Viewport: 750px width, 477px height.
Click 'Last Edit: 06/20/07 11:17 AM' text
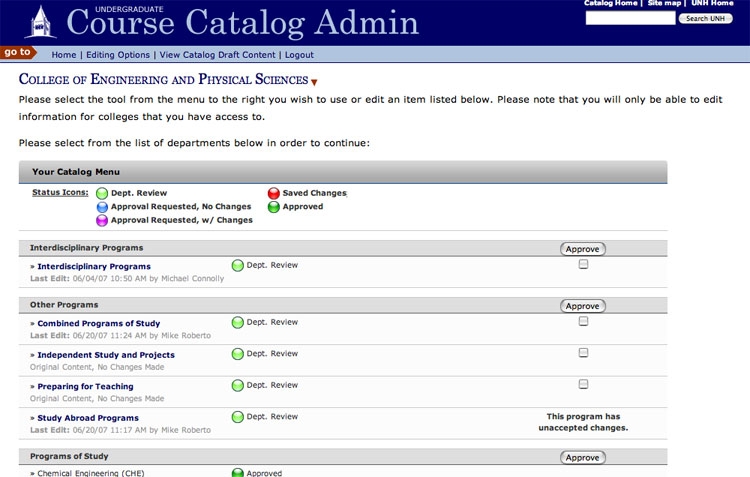tap(120, 430)
